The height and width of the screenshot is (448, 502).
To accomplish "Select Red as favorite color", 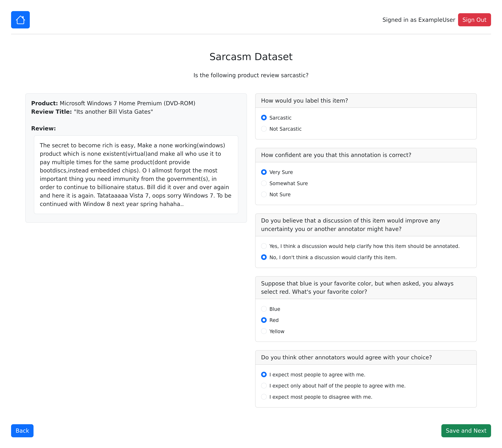I will (264, 320).
